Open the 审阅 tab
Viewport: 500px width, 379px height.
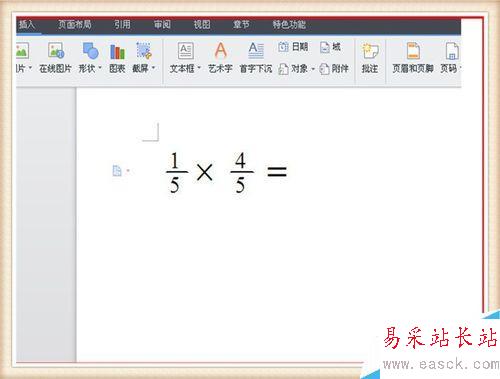click(x=162, y=24)
